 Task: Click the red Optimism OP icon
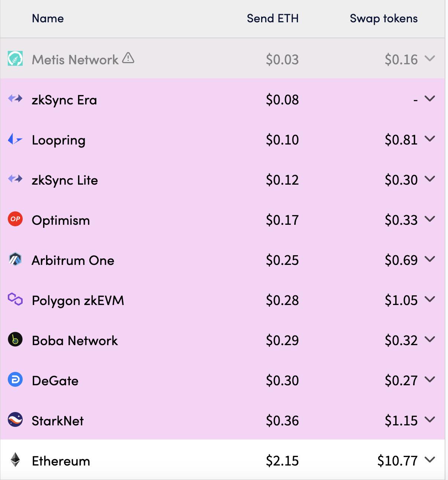(x=15, y=219)
